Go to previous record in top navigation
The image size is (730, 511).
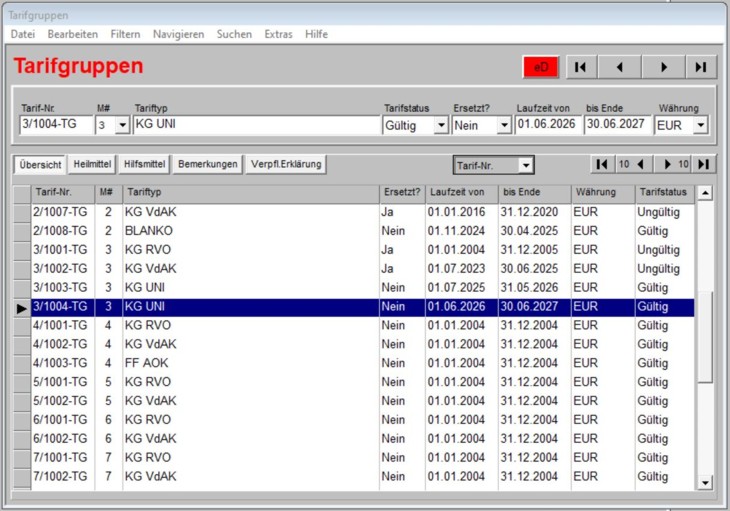(x=621, y=67)
